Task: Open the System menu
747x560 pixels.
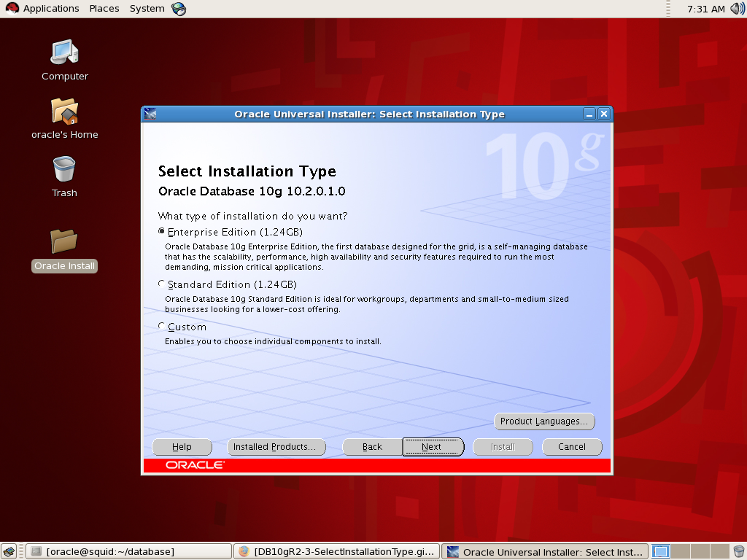Action: pos(147,9)
